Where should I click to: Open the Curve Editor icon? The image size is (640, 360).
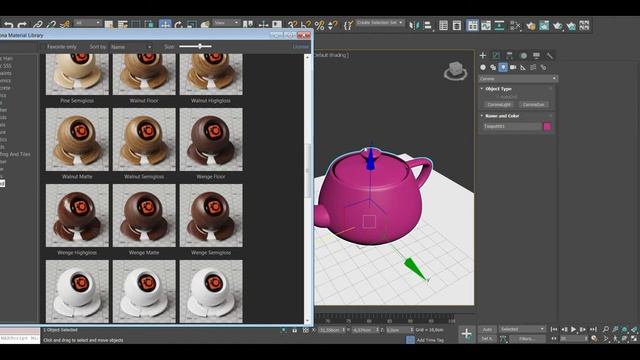click(486, 25)
